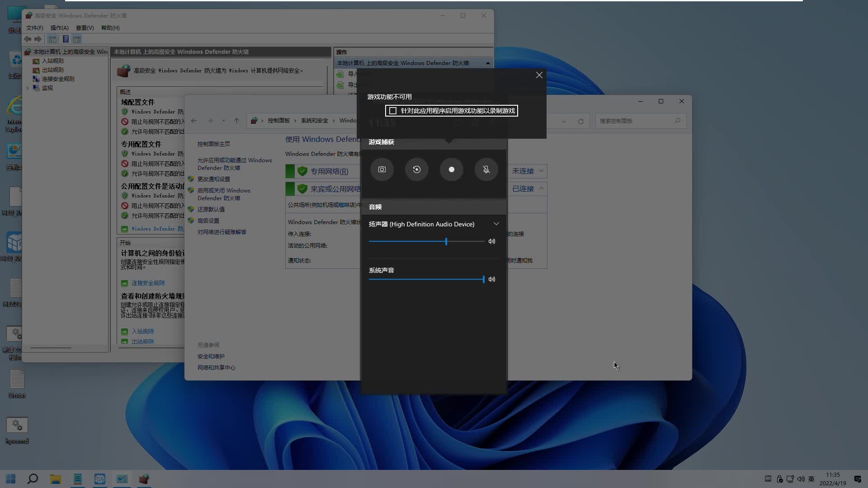Open recent locations dropdown in control panel
The width and height of the screenshot is (868, 488).
(223, 121)
